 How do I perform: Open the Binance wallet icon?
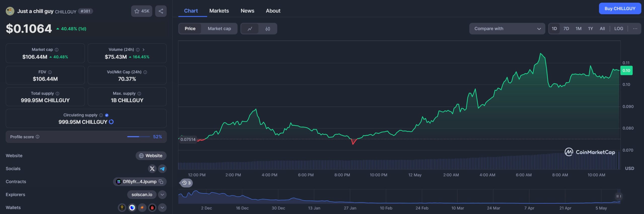tap(122, 208)
